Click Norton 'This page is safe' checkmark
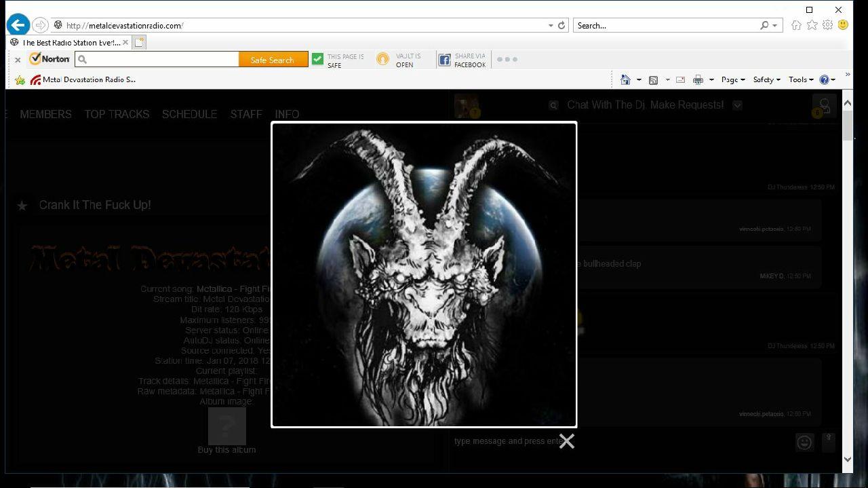 [317, 60]
